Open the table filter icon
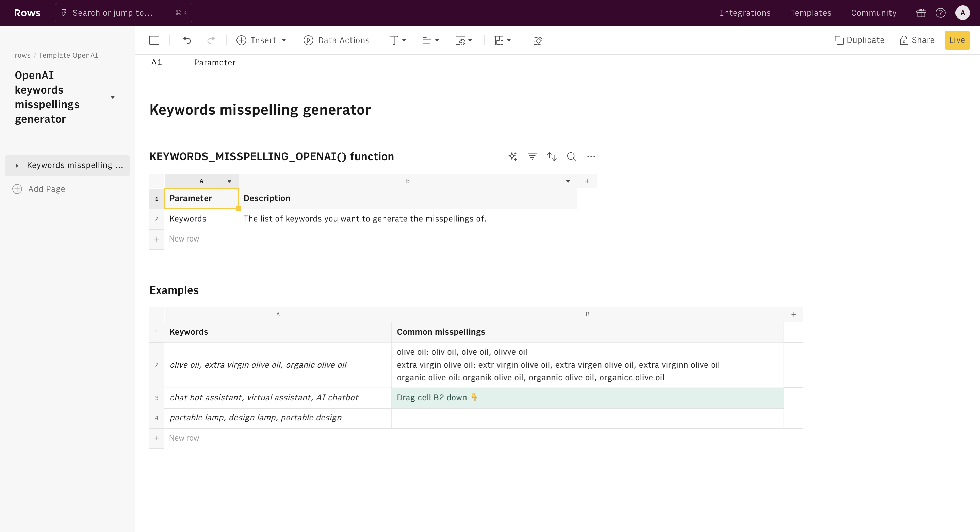This screenshot has width=980, height=532. 532,157
